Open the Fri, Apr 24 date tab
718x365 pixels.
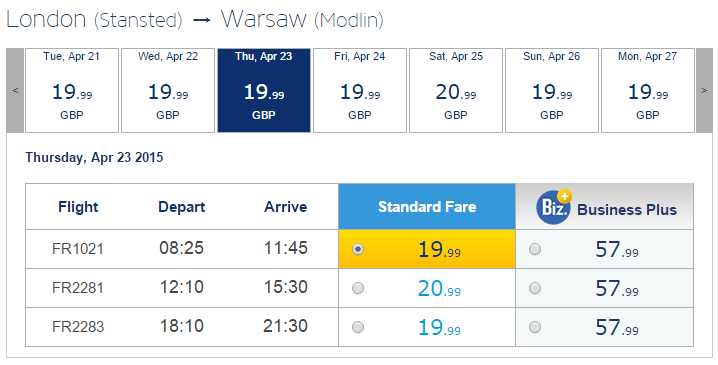[360, 91]
